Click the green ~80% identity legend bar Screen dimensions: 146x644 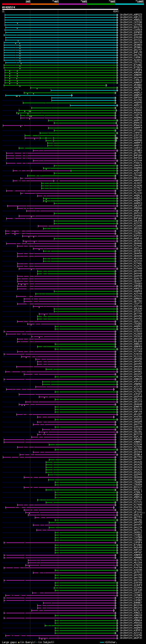point(101,4)
